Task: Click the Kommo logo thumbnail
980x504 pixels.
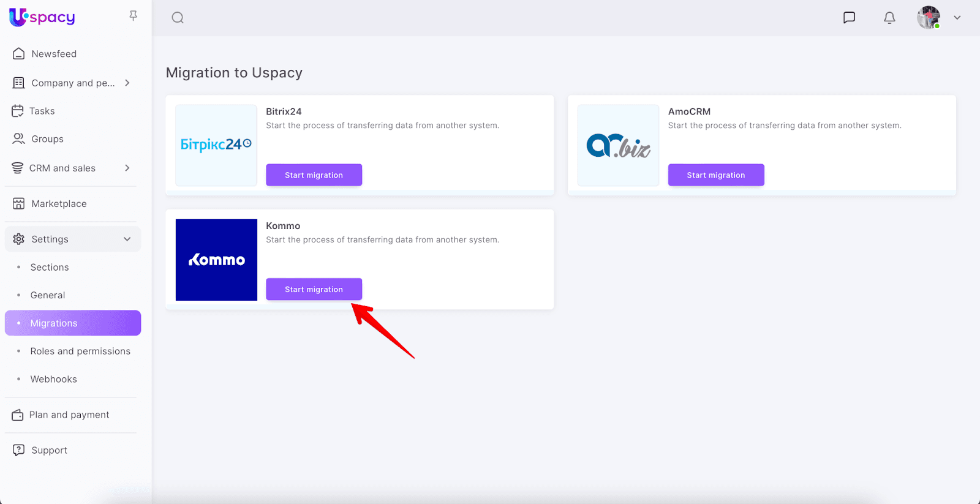Action: click(x=216, y=260)
